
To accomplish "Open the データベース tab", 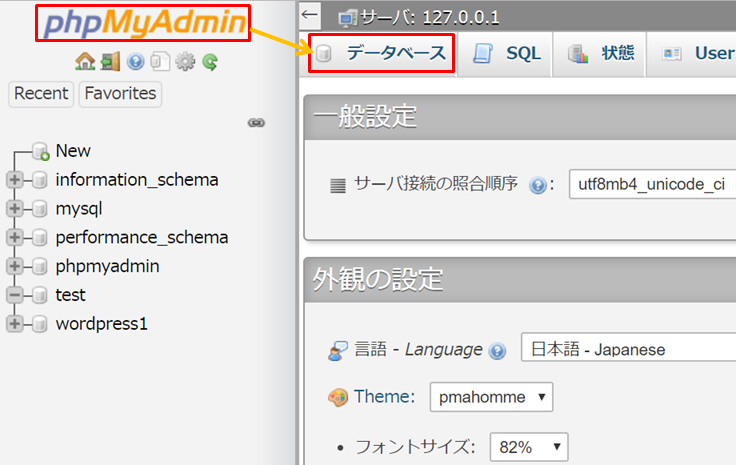I will point(381,53).
